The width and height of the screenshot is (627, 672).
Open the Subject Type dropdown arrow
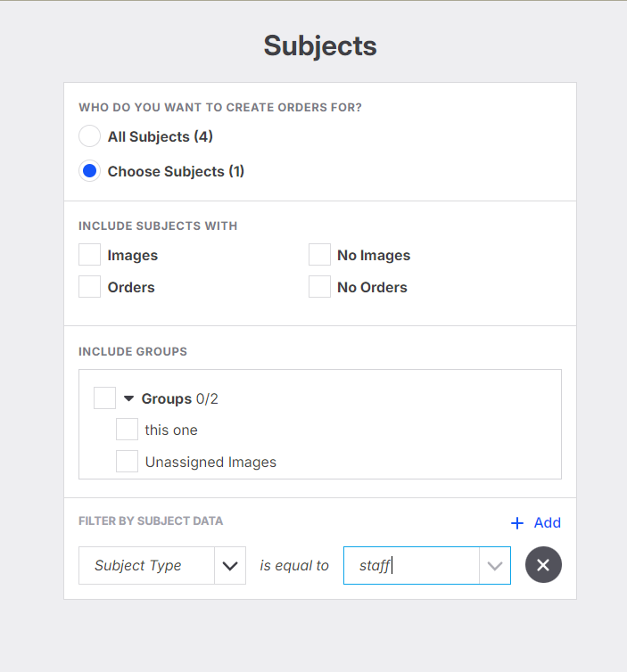click(x=230, y=565)
